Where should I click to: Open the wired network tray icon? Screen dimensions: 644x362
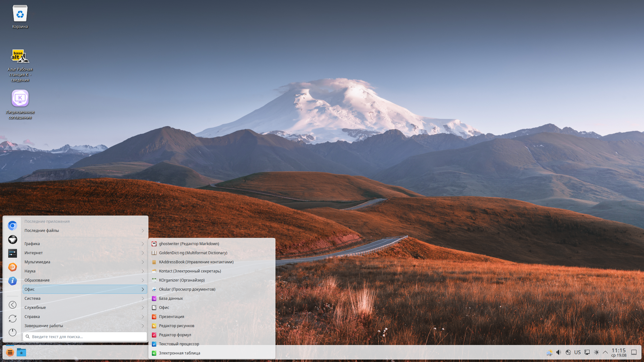click(587, 352)
